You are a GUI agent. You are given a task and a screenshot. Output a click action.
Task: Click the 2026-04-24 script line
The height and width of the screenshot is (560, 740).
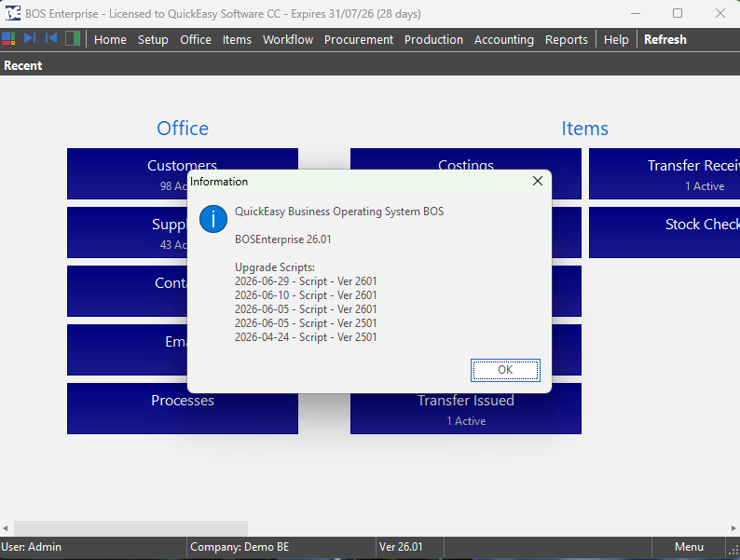306,337
